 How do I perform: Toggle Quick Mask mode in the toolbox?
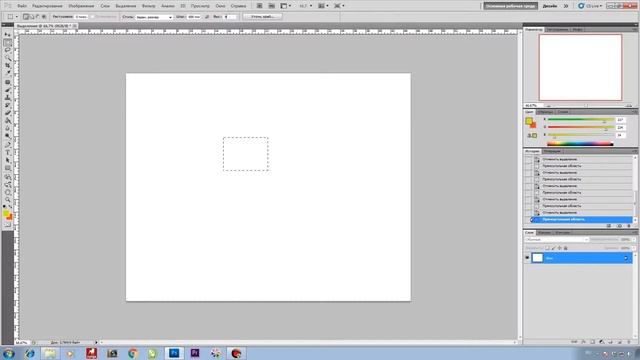[x=8, y=224]
